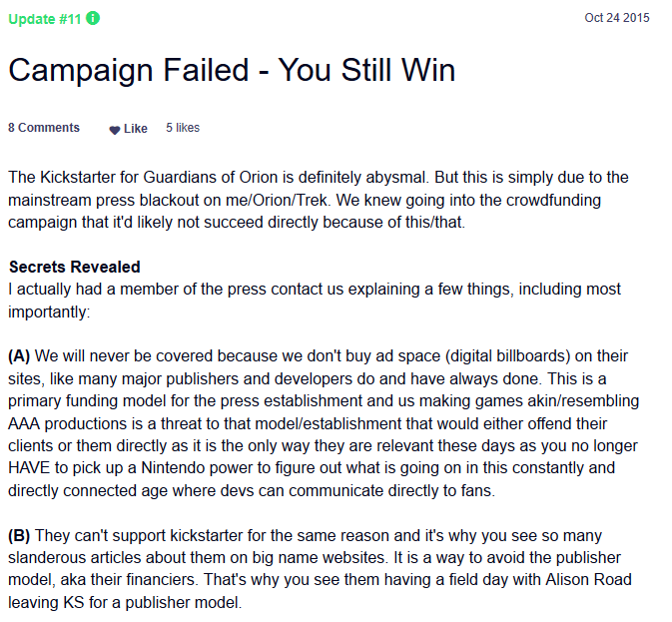Click the word importantly: before point A
The image size is (672, 622).
(49, 311)
